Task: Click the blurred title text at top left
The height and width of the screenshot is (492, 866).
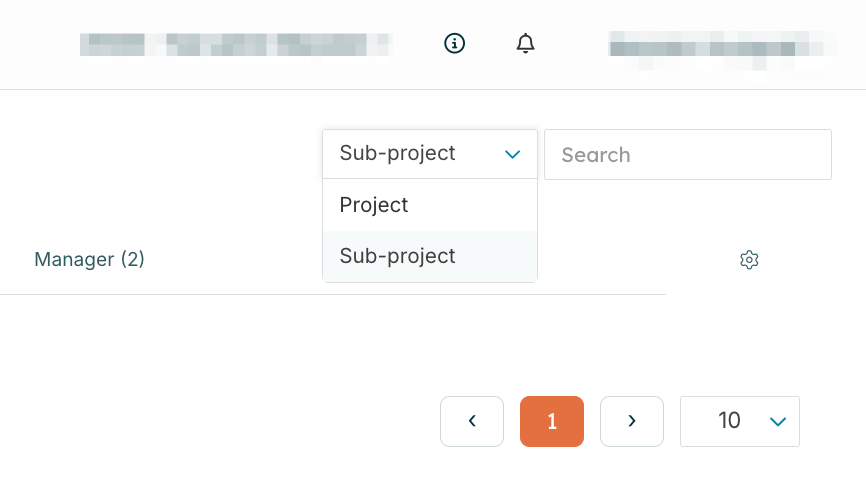Action: pos(236,44)
